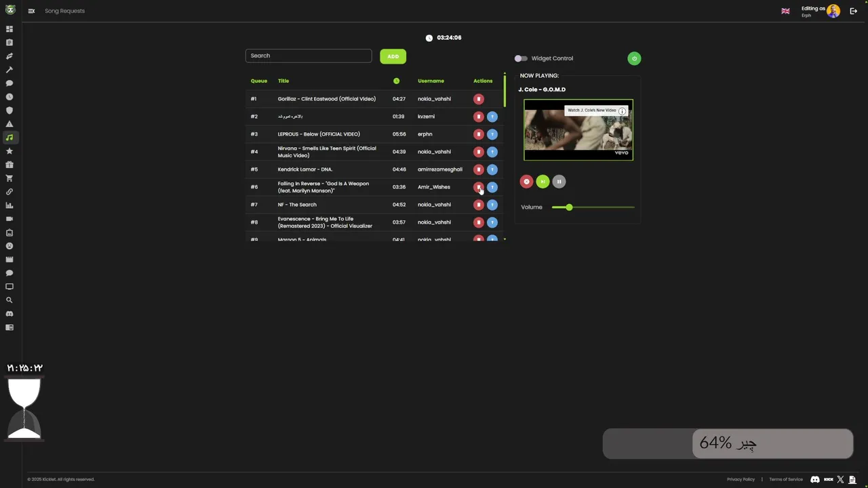Collapse the sidebar with the hamburger menu icon
868x488 pixels.
coord(31,11)
